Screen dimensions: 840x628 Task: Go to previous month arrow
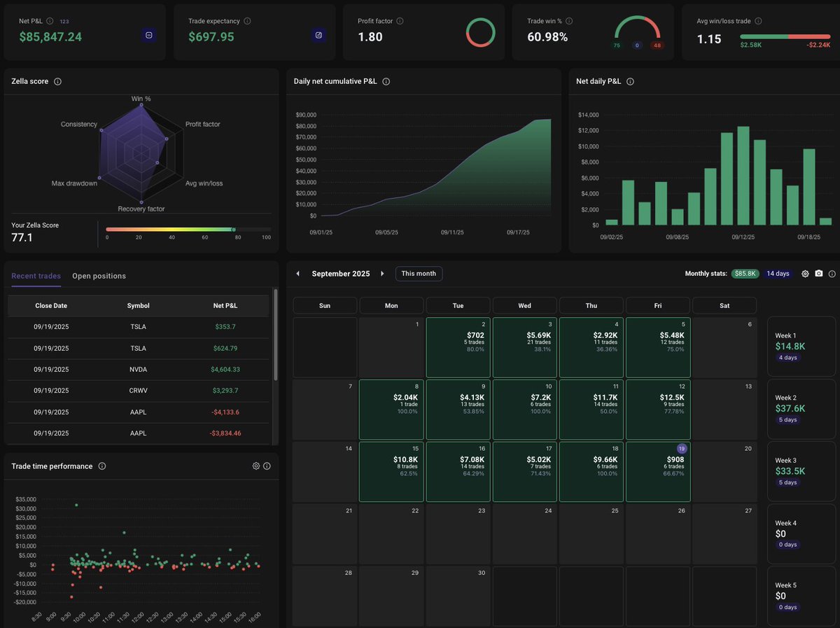(297, 274)
